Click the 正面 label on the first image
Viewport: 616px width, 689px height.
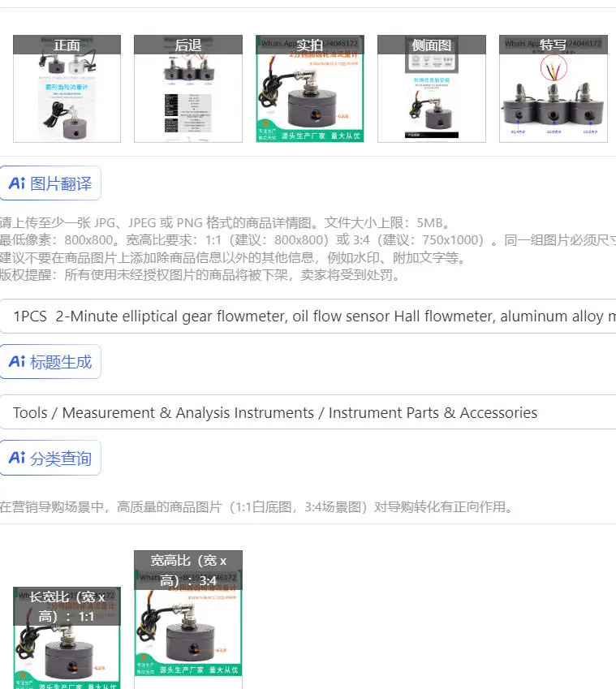pyautogui.click(x=67, y=45)
